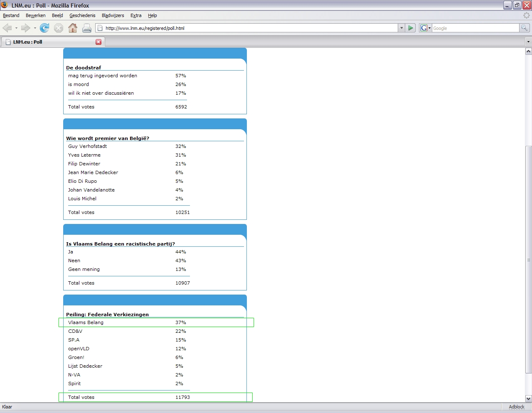The width and height of the screenshot is (532, 413).
Task: Click the Back navigation arrow
Action: pyautogui.click(x=7, y=28)
